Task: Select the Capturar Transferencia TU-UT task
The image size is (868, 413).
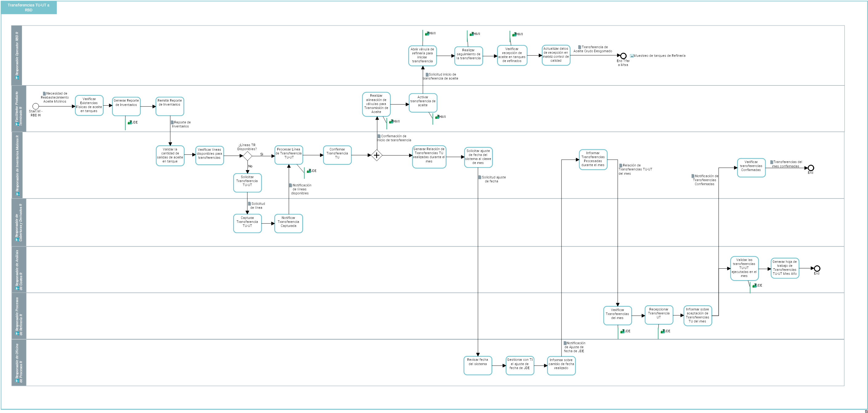Action: [x=247, y=223]
